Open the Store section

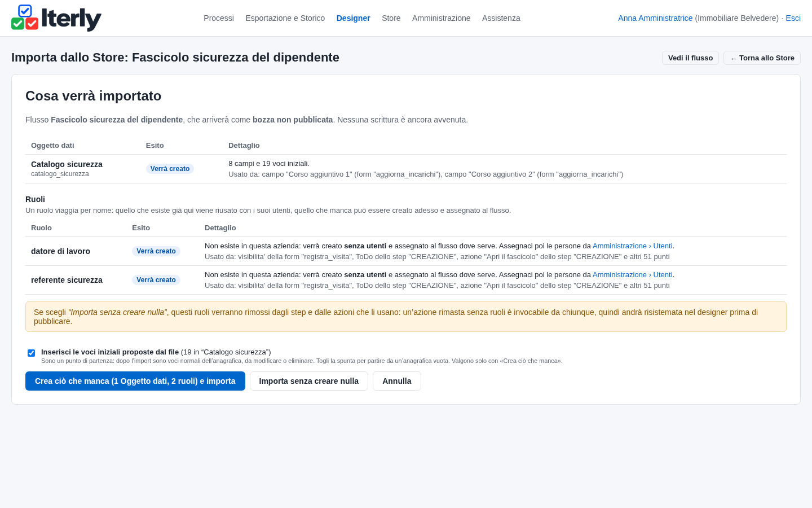point(391,18)
